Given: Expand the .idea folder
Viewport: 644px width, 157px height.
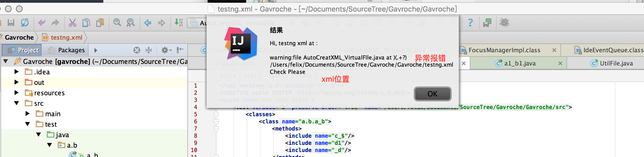Looking at the screenshot, I should click(16, 72).
